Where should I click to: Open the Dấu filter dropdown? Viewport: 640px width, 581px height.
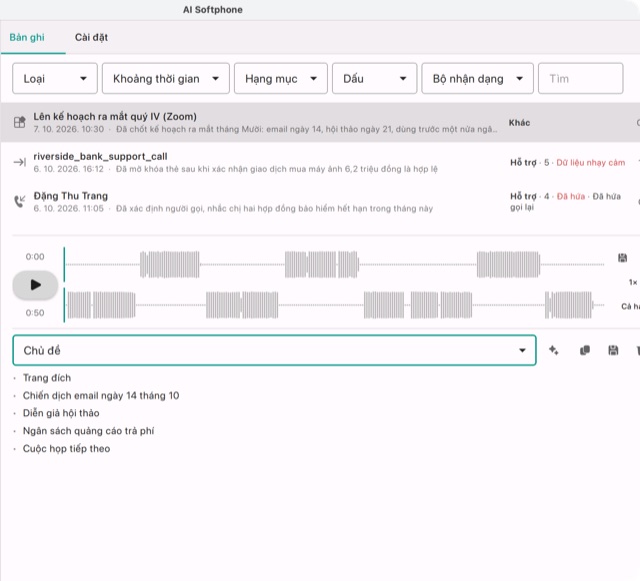[374, 78]
